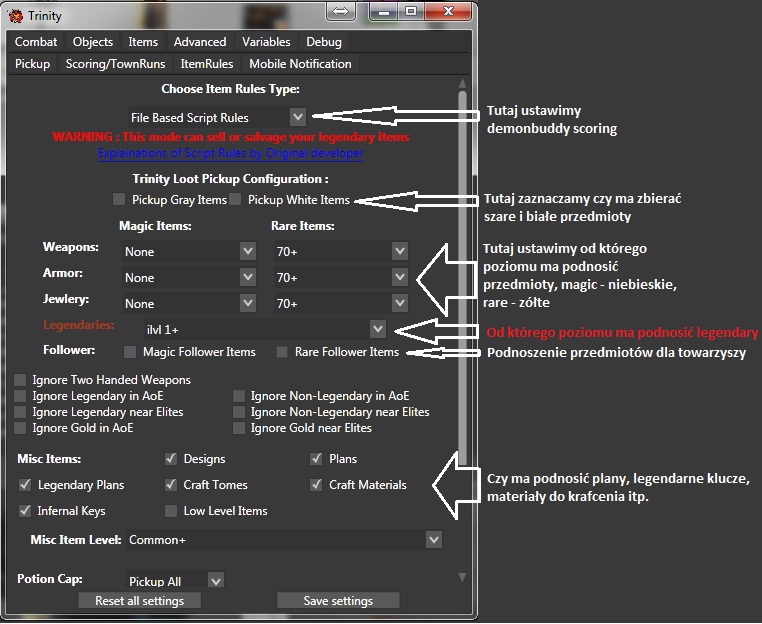
Task: Check Magic Follower Items
Action: pyautogui.click(x=130, y=352)
